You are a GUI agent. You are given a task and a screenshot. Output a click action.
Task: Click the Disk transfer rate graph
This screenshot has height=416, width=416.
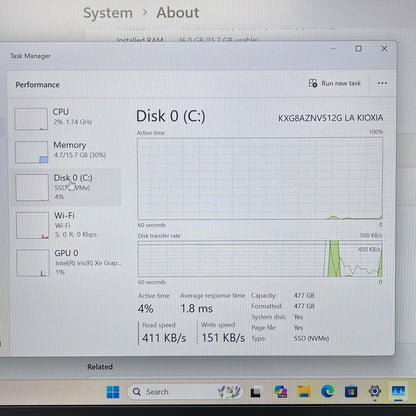click(x=260, y=259)
